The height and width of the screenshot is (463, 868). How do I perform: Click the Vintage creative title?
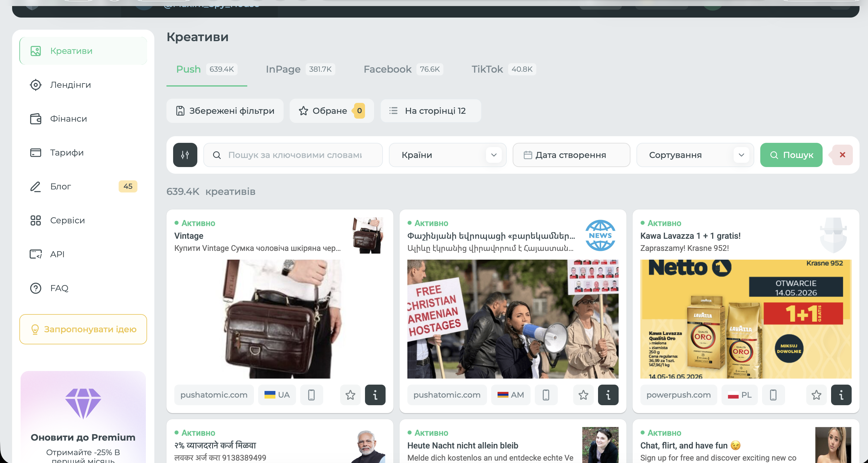click(189, 236)
